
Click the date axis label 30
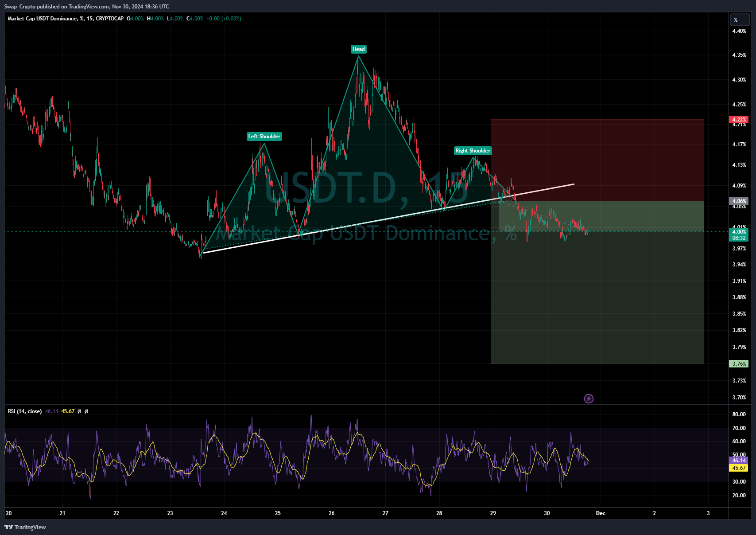click(547, 513)
